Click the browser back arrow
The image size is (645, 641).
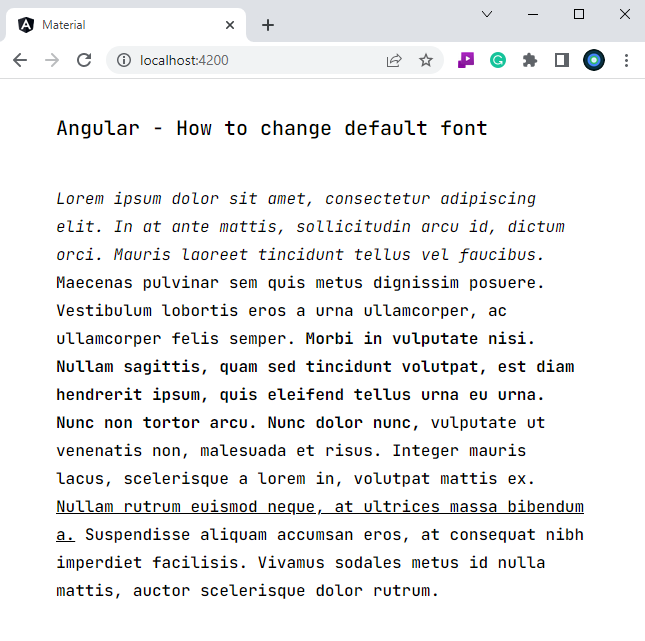20,60
